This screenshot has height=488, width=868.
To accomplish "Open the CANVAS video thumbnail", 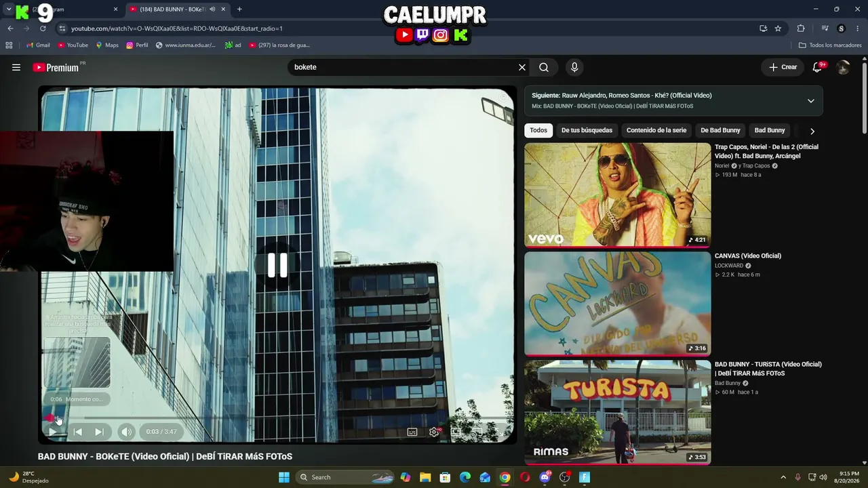I will point(618,304).
